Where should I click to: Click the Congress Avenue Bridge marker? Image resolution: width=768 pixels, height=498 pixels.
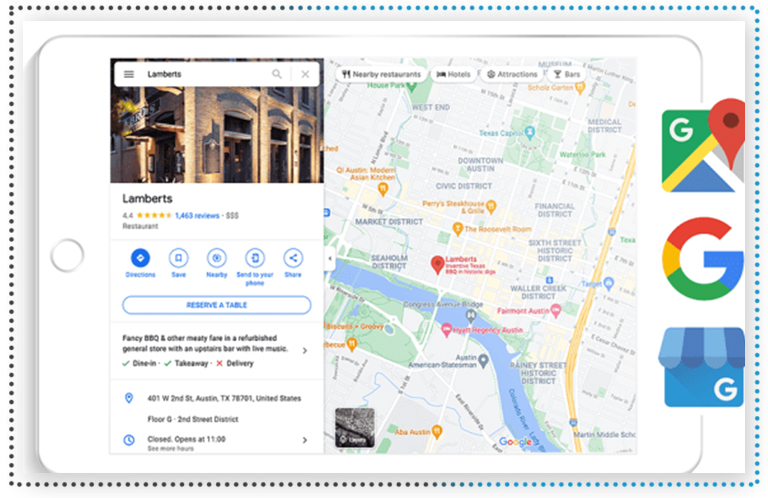471,316
